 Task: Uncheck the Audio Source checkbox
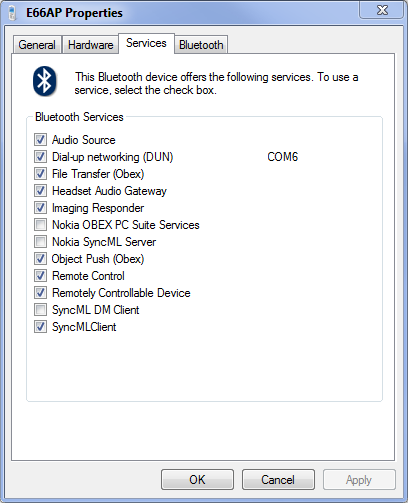tap(40, 140)
